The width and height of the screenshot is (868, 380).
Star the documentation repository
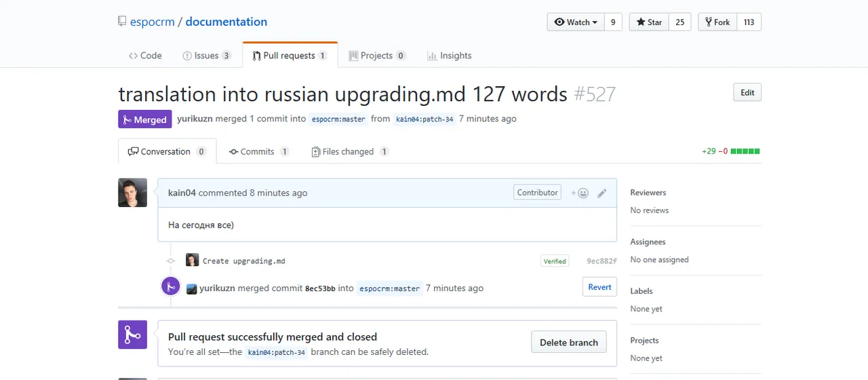[x=649, y=22]
